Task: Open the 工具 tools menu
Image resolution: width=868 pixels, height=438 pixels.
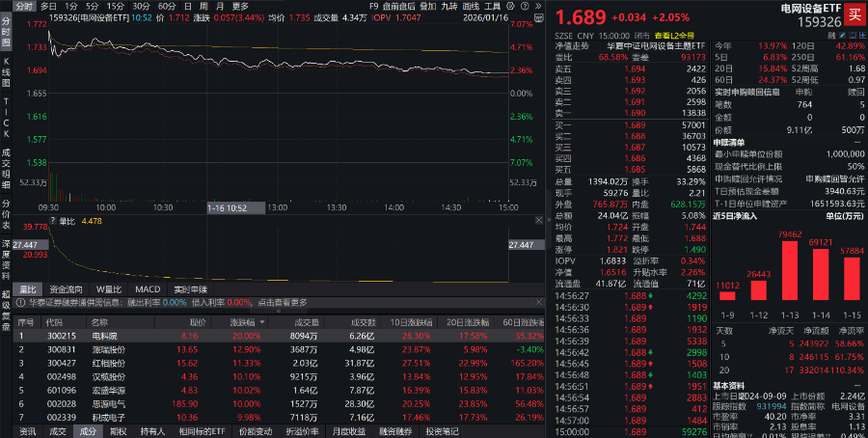Action: pyautogui.click(x=492, y=6)
